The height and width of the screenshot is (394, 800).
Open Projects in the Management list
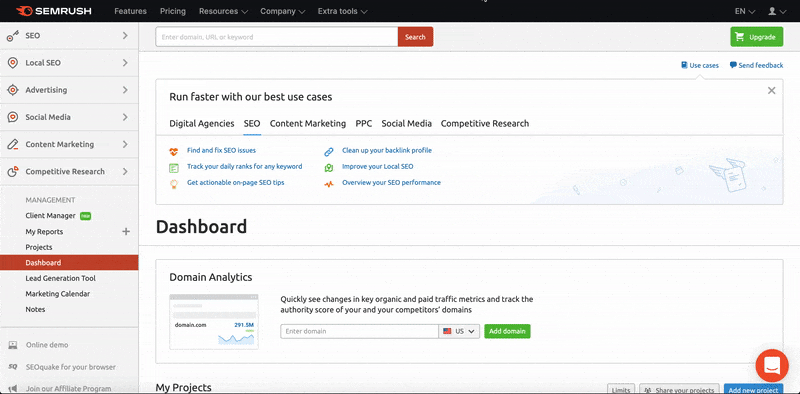(x=39, y=247)
